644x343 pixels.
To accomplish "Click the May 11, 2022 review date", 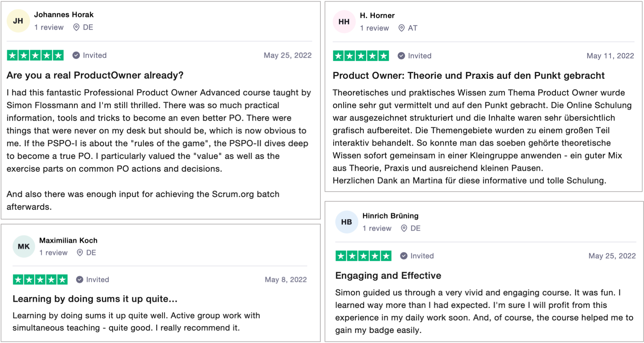I will coord(610,56).
